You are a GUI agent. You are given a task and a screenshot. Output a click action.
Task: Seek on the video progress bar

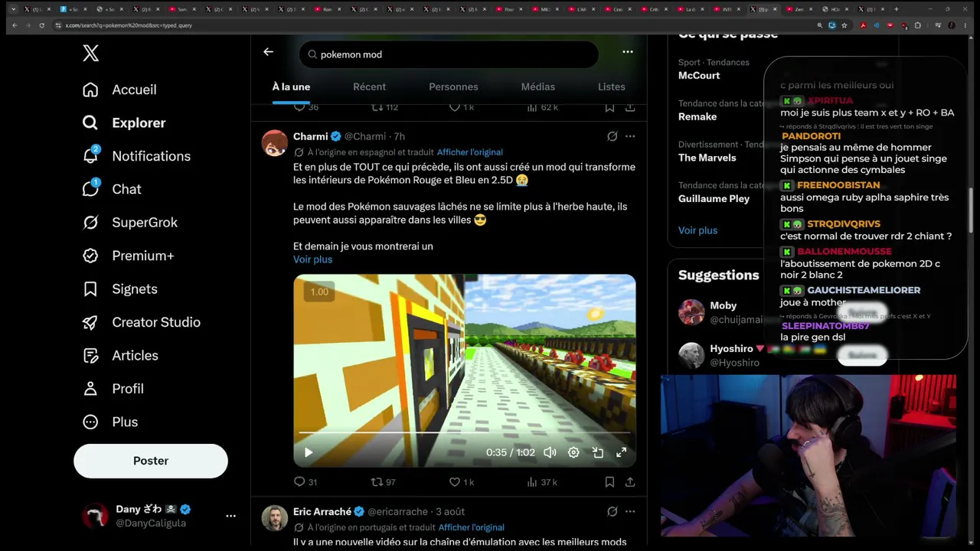pyautogui.click(x=465, y=433)
